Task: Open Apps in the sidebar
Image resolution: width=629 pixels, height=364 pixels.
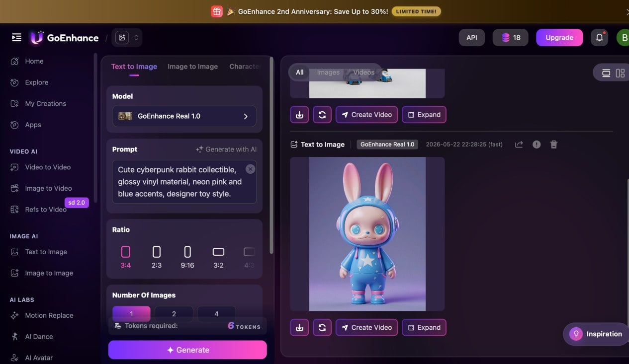Action: [33, 125]
